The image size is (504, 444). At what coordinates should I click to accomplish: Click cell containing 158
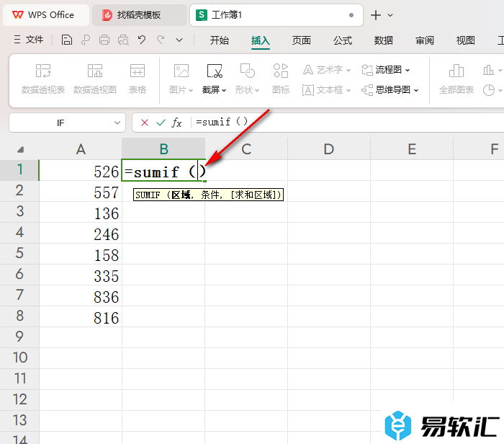pos(81,254)
